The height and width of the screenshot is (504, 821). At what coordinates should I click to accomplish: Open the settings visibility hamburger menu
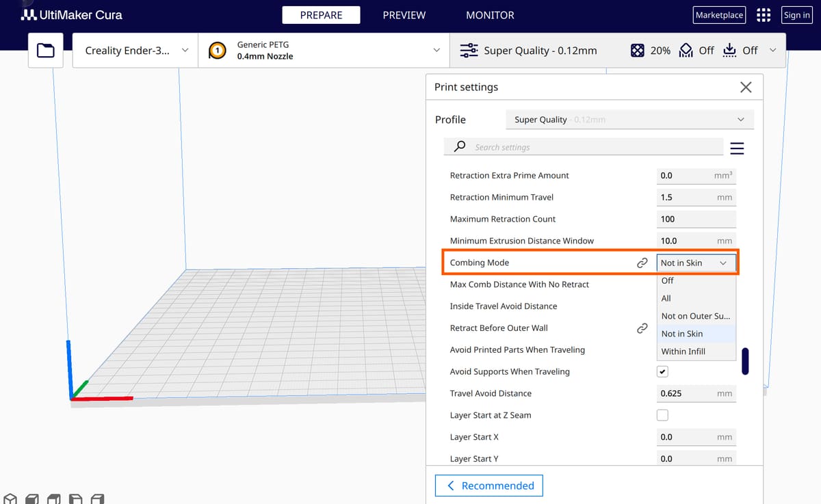pos(737,148)
